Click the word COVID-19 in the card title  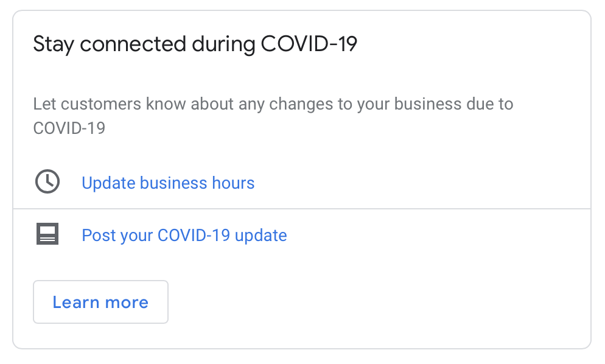tap(309, 44)
